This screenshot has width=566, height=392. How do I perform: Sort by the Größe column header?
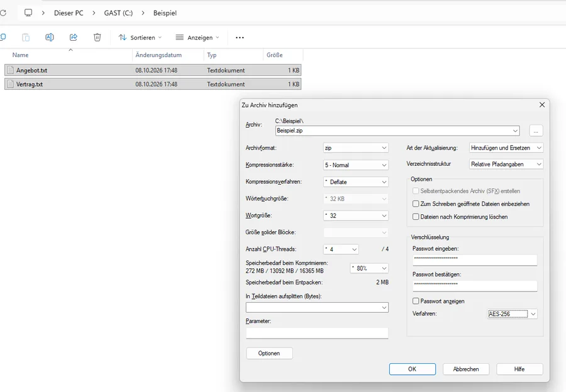[275, 55]
